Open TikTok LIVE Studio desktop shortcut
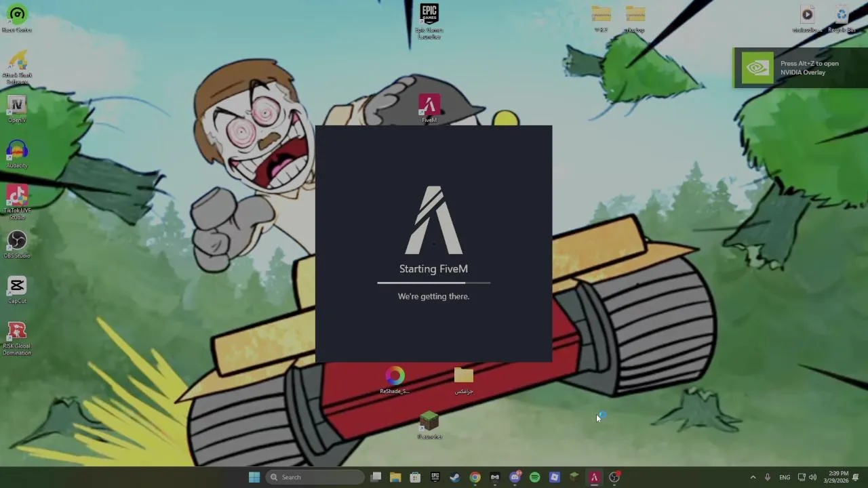The height and width of the screenshot is (488, 868). 17,202
